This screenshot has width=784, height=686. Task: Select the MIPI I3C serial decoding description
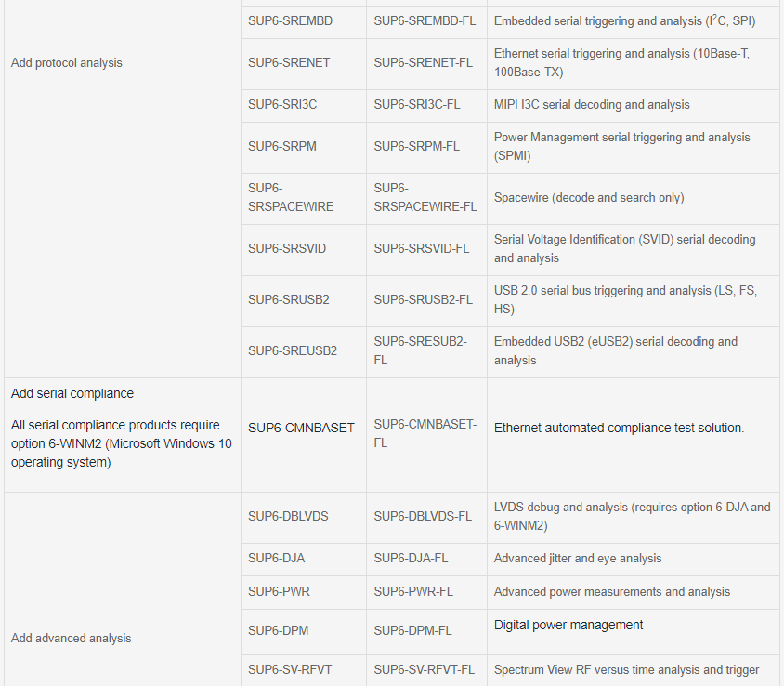592,104
